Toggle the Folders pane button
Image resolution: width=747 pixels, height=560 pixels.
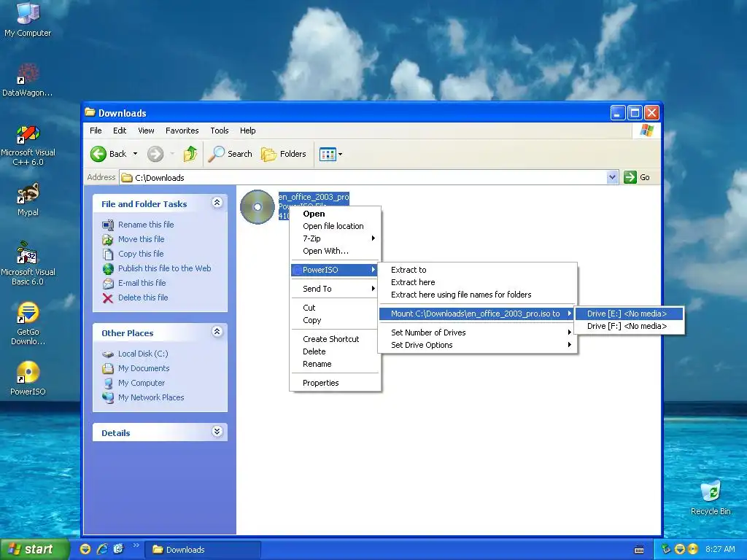pyautogui.click(x=284, y=154)
